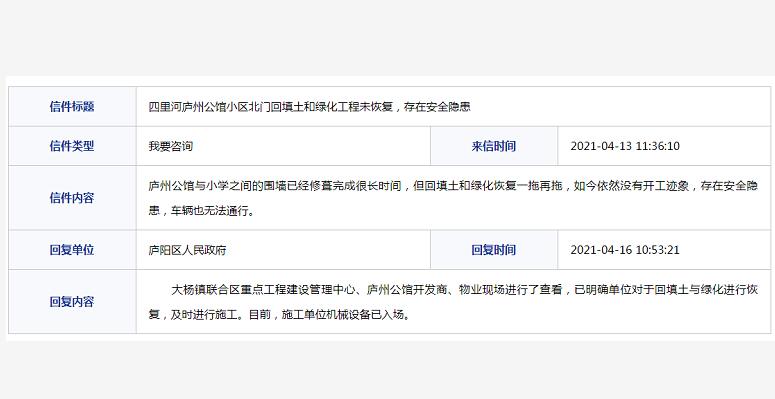
Task: Click the first line of the letter content
Action: point(453,186)
